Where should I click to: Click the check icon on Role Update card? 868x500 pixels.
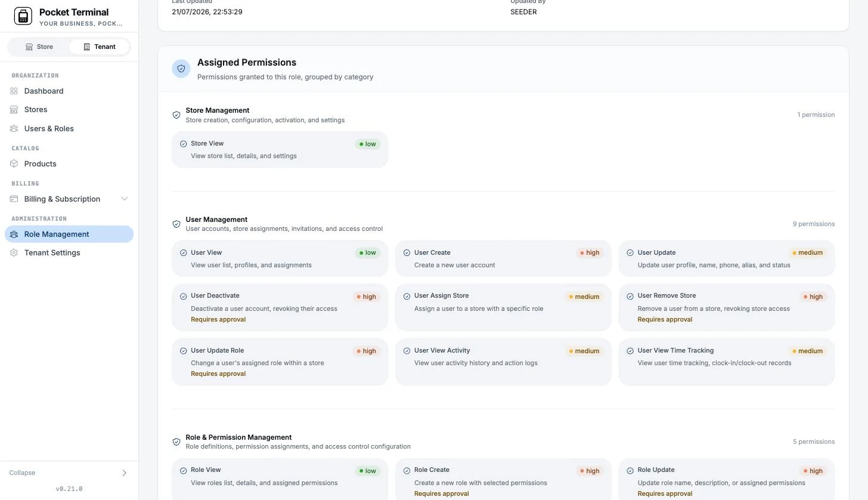coord(630,470)
